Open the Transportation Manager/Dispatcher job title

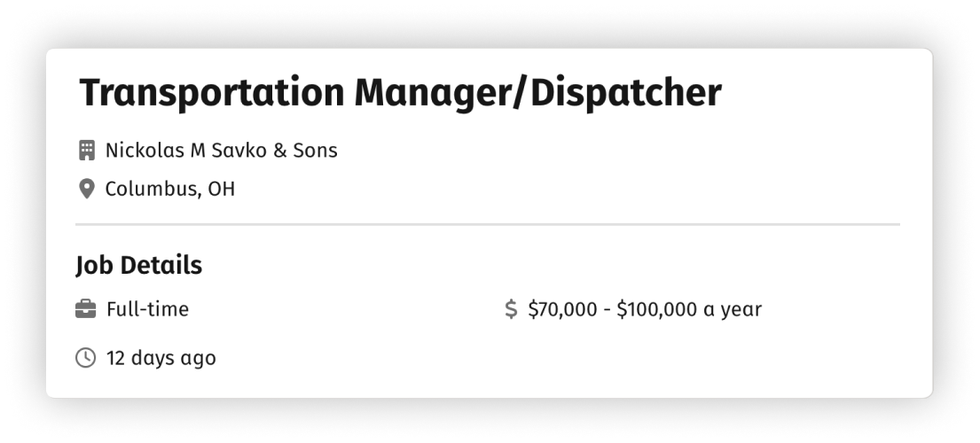pyautogui.click(x=400, y=93)
